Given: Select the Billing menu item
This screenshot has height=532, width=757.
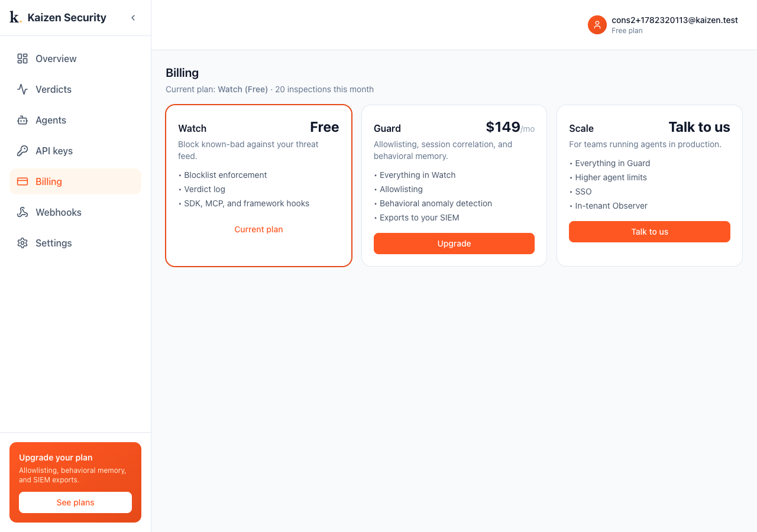Looking at the screenshot, I should click(75, 181).
